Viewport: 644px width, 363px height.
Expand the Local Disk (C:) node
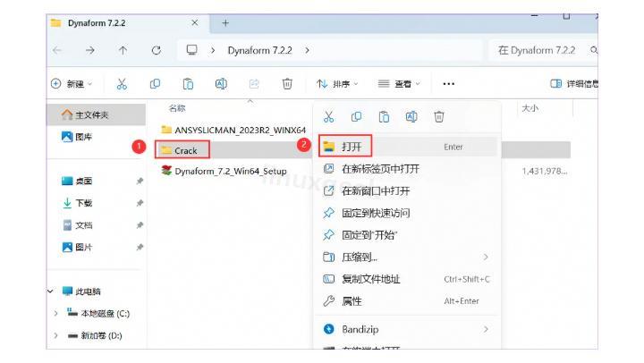coord(55,313)
